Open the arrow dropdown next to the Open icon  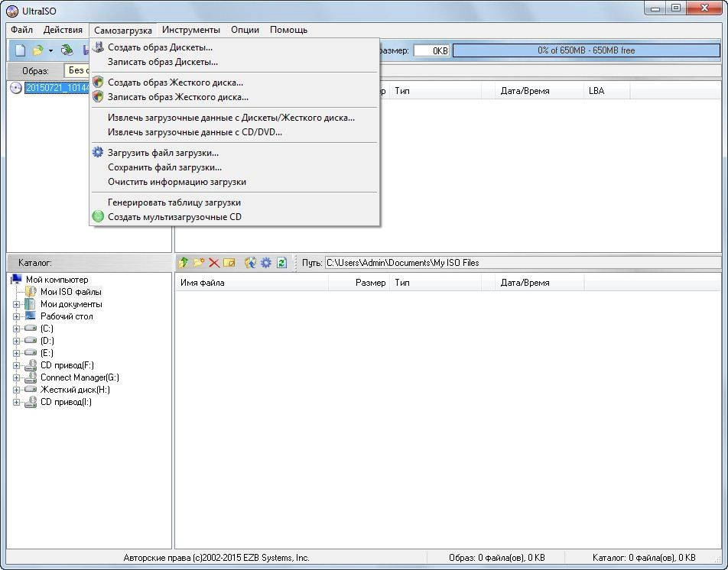[x=50, y=50]
